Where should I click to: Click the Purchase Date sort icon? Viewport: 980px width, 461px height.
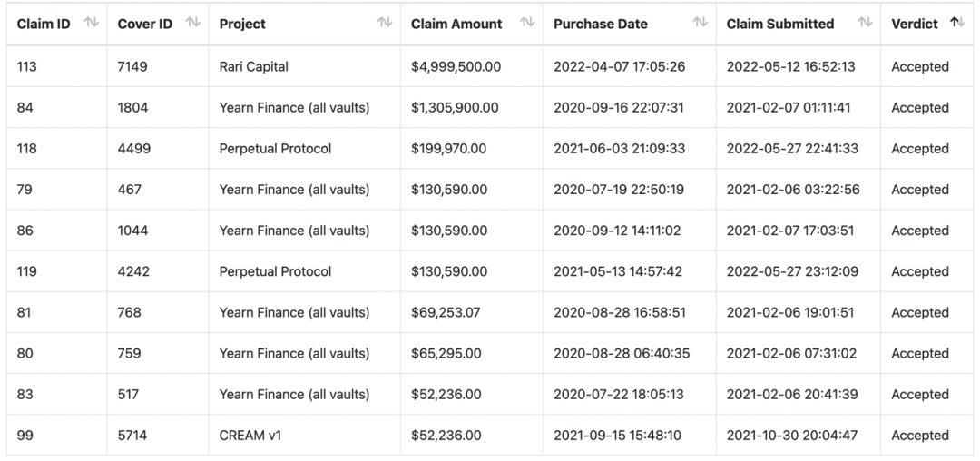pos(700,23)
